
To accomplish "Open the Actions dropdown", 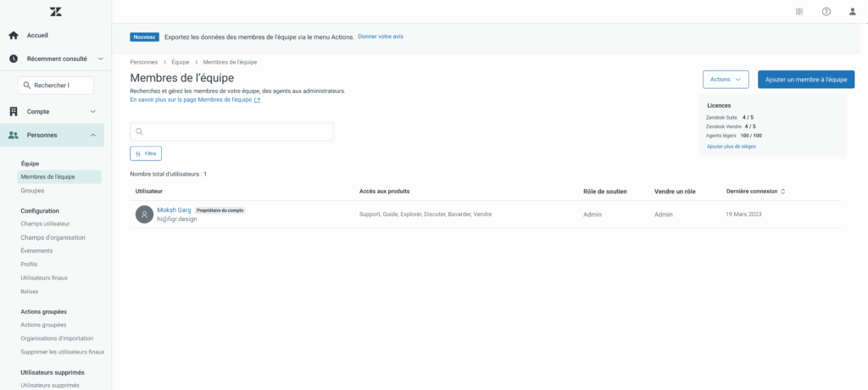I will pos(726,79).
